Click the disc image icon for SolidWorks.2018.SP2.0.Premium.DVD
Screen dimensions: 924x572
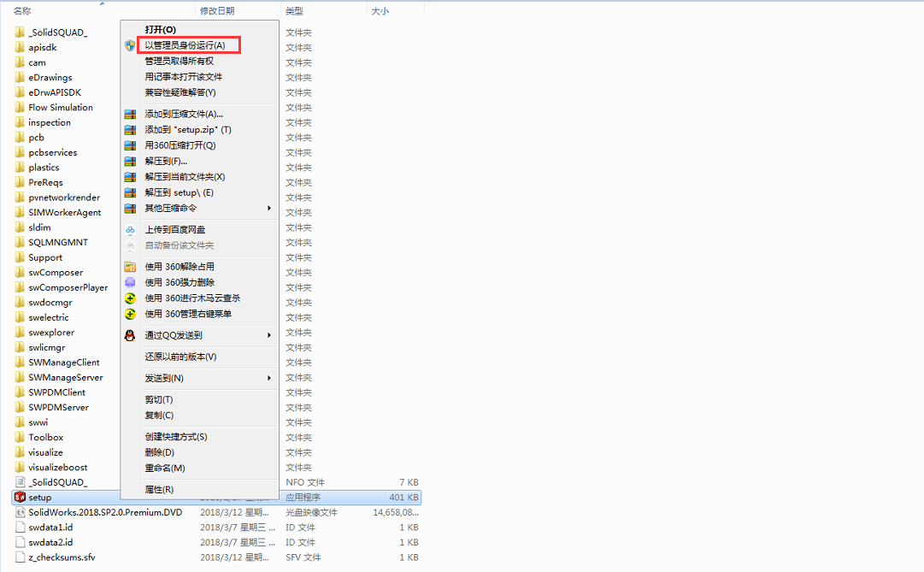[20, 512]
